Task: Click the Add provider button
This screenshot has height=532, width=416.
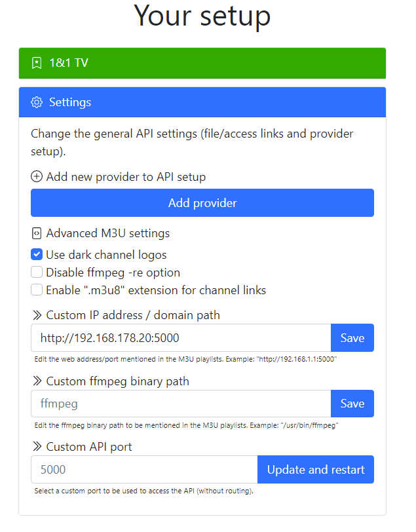Action: [x=202, y=203]
